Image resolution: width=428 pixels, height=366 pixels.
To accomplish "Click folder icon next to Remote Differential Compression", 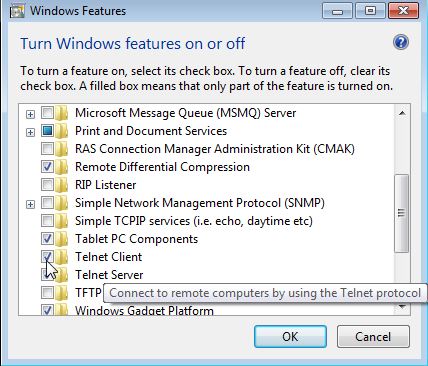I will 61,167.
